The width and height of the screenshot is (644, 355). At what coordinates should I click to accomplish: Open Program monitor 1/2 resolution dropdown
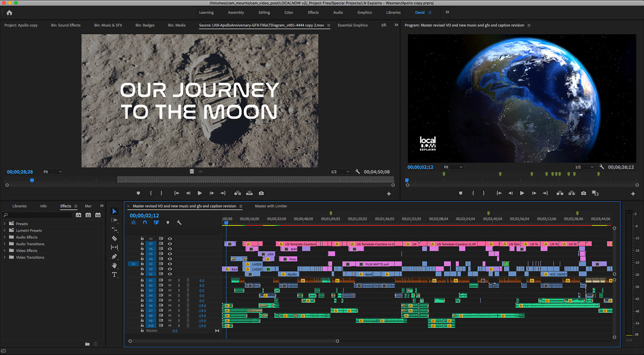pos(584,167)
